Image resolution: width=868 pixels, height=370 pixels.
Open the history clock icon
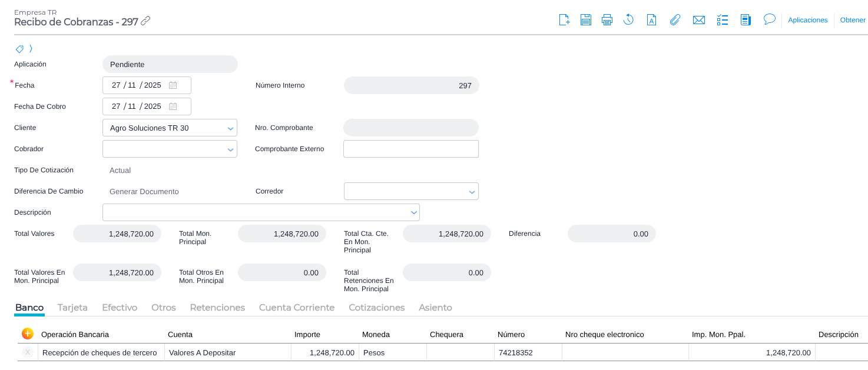click(x=628, y=20)
